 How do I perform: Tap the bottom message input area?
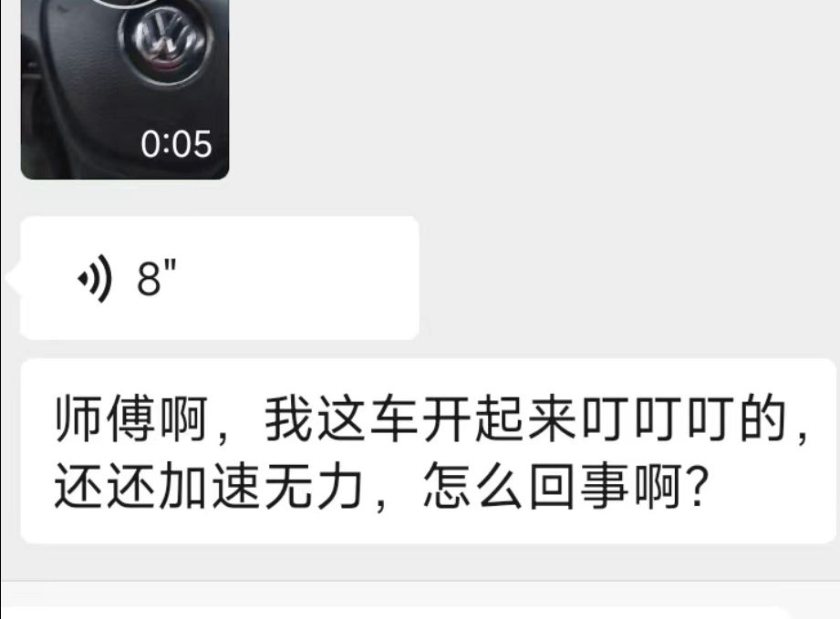pyautogui.click(x=397, y=614)
